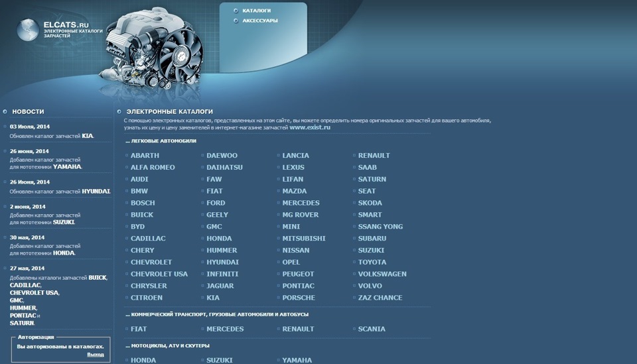The width and height of the screenshot is (637, 364).
Task: Open the HYUNDAI news link
Action: click(x=96, y=191)
